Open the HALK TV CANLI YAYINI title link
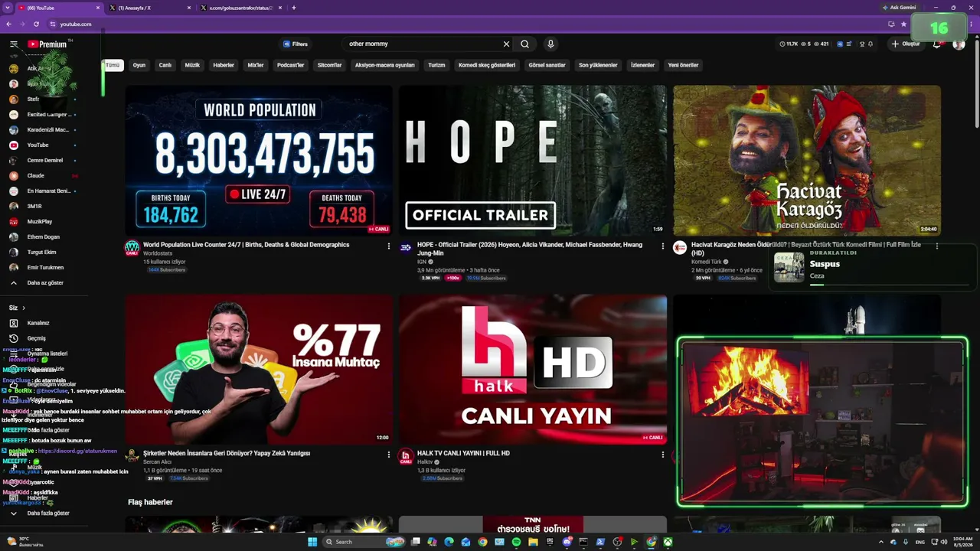The width and height of the screenshot is (980, 551). point(463,453)
